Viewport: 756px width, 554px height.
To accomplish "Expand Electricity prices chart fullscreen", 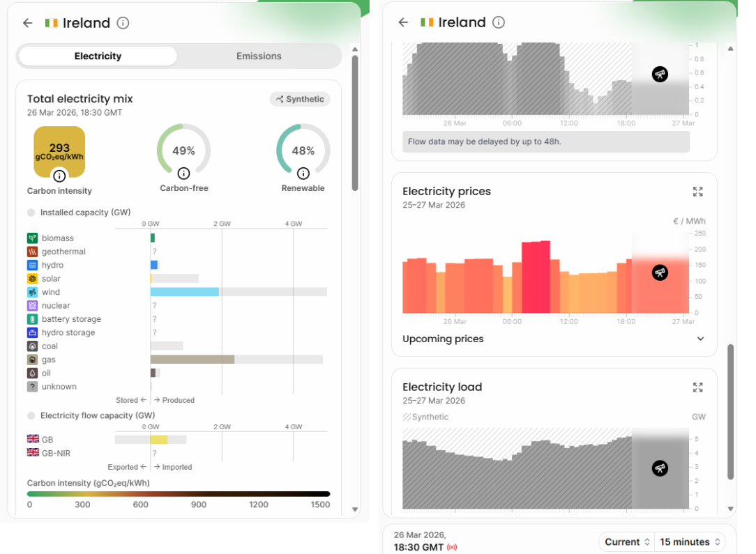I will tap(697, 192).
